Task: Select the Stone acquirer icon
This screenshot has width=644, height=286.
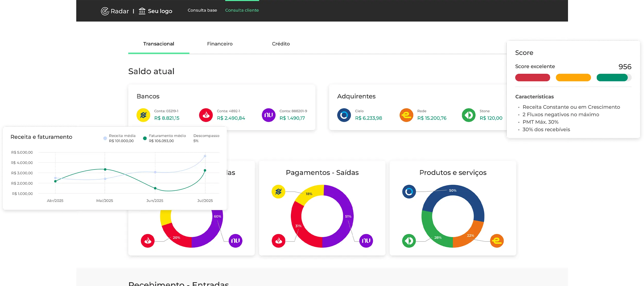Action: pyautogui.click(x=468, y=115)
